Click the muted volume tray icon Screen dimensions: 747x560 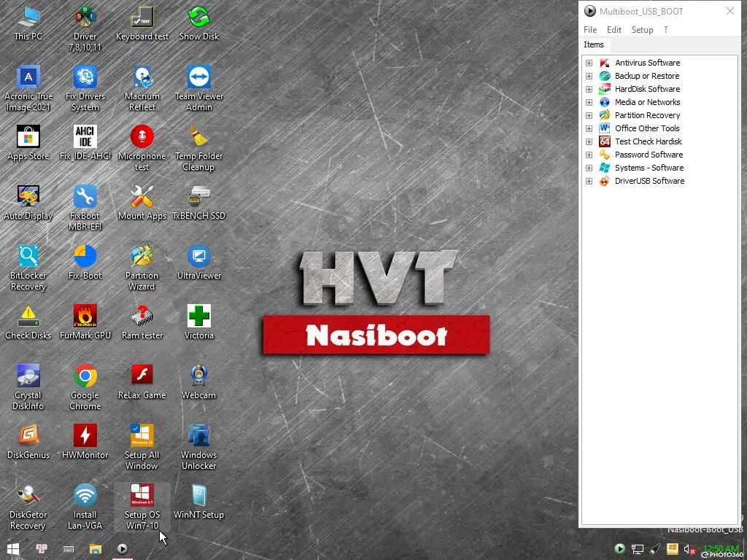point(689,550)
